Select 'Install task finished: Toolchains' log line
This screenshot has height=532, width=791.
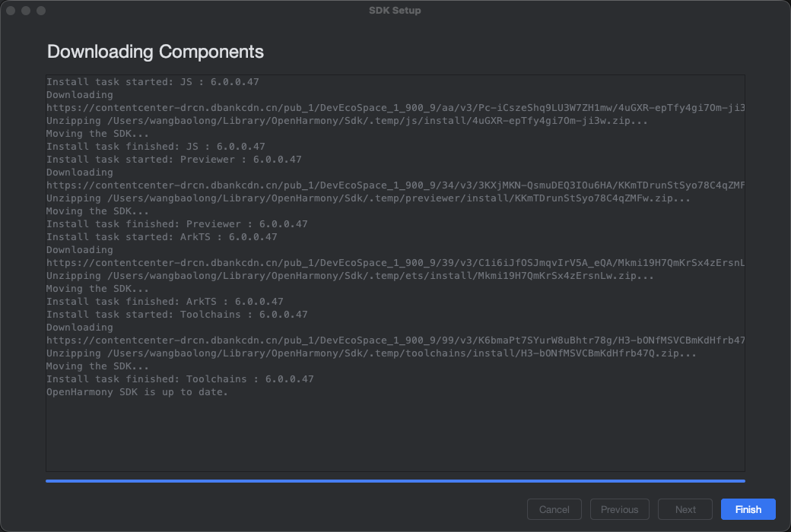(180, 379)
